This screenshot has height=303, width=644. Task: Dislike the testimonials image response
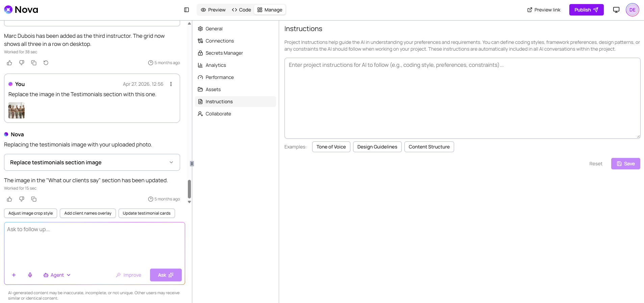pyautogui.click(x=22, y=199)
